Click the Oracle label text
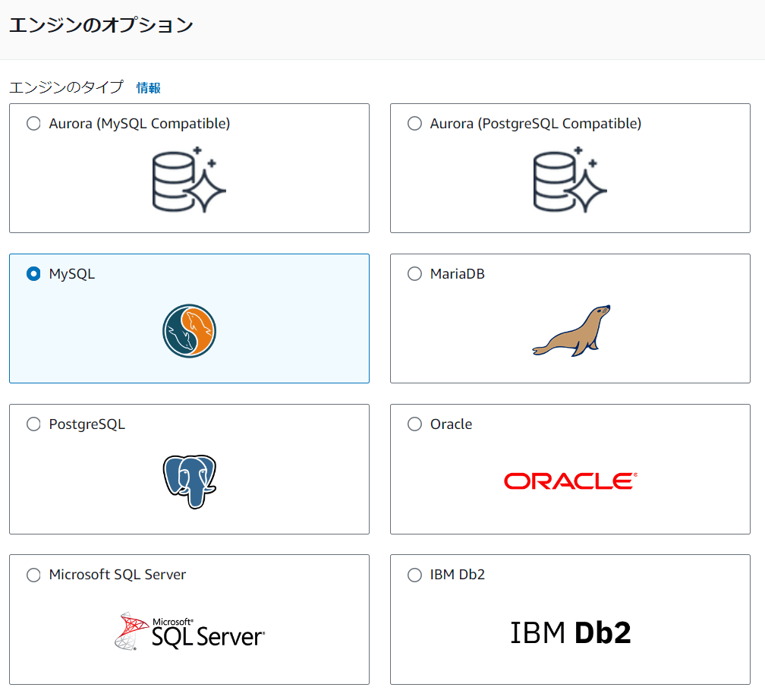The image size is (765, 700). click(451, 424)
